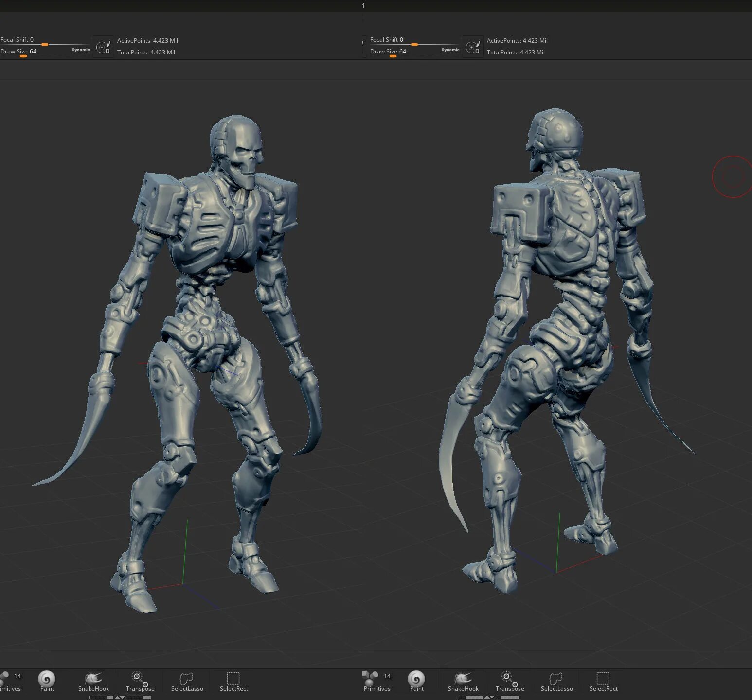Open the Primitives brush in the right panel

point(376,681)
